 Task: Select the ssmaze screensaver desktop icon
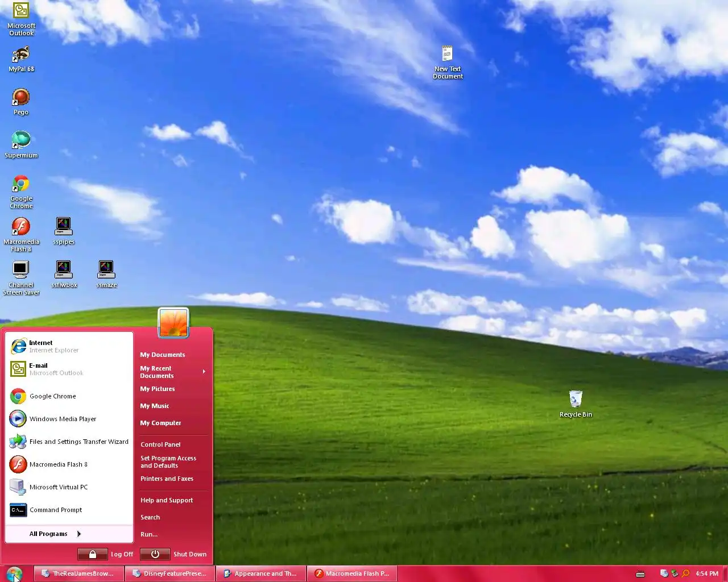[106, 275]
